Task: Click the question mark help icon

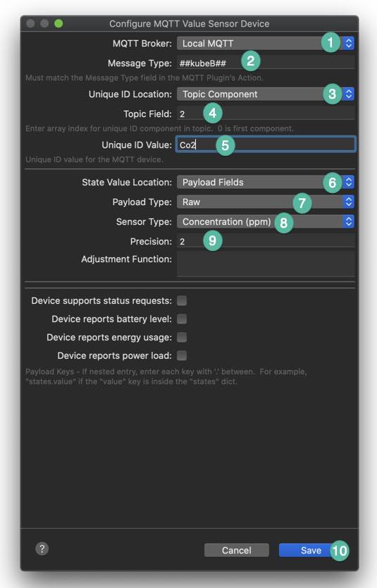Action: [42, 549]
